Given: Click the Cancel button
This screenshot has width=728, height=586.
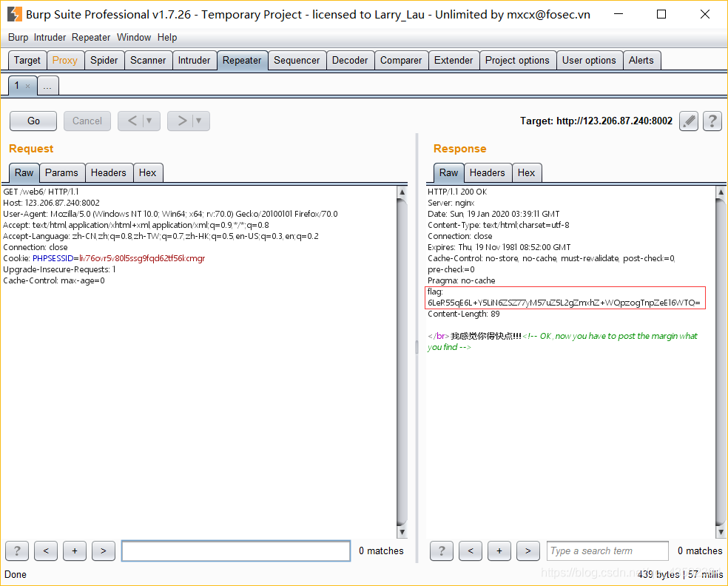Looking at the screenshot, I should [87, 121].
